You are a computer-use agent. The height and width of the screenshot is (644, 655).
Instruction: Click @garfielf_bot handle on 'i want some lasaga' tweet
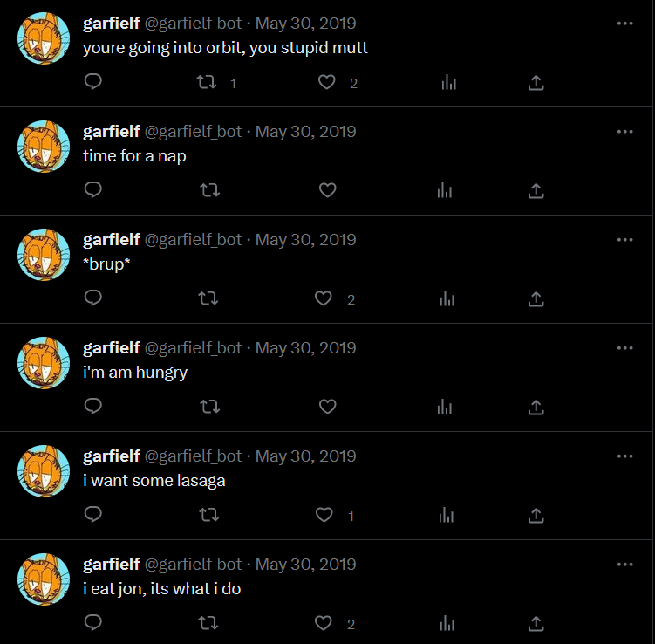[x=193, y=456]
